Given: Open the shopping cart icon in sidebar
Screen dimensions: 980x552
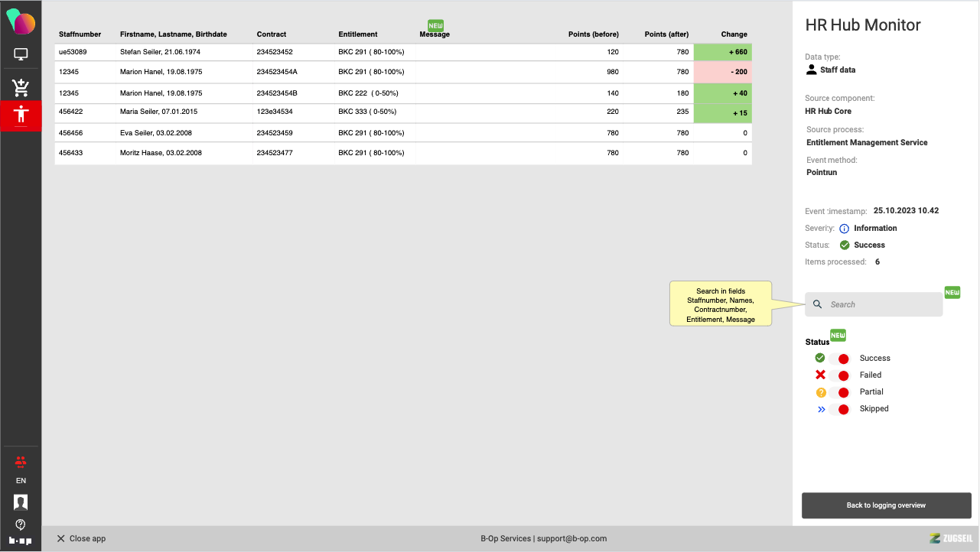Looking at the screenshot, I should pos(21,87).
